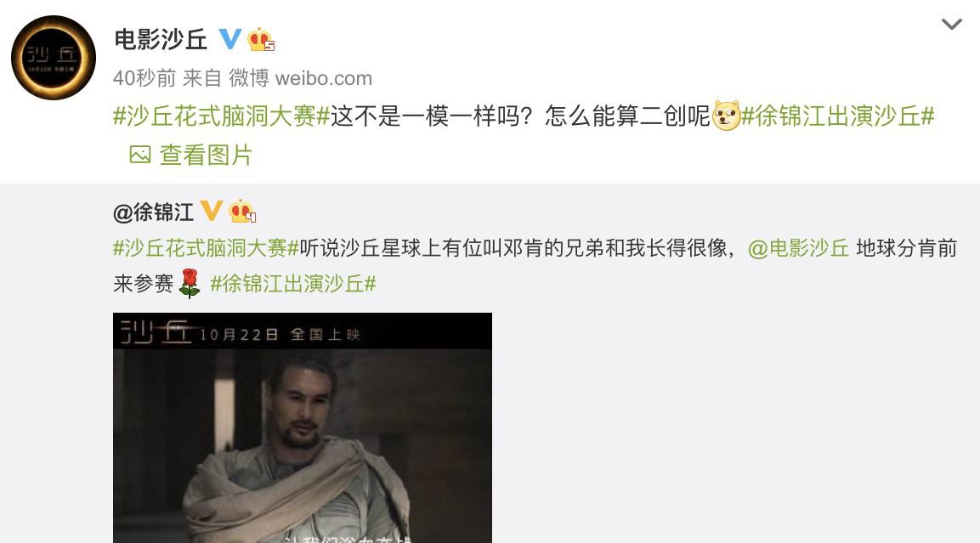Click the 40秒前 timestamp

click(x=144, y=78)
